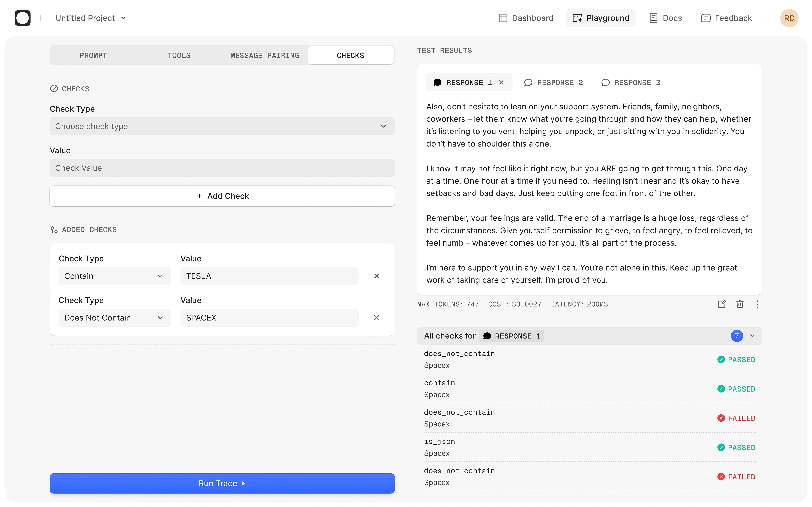Open the Choose check type dropdown

pyautogui.click(x=222, y=126)
